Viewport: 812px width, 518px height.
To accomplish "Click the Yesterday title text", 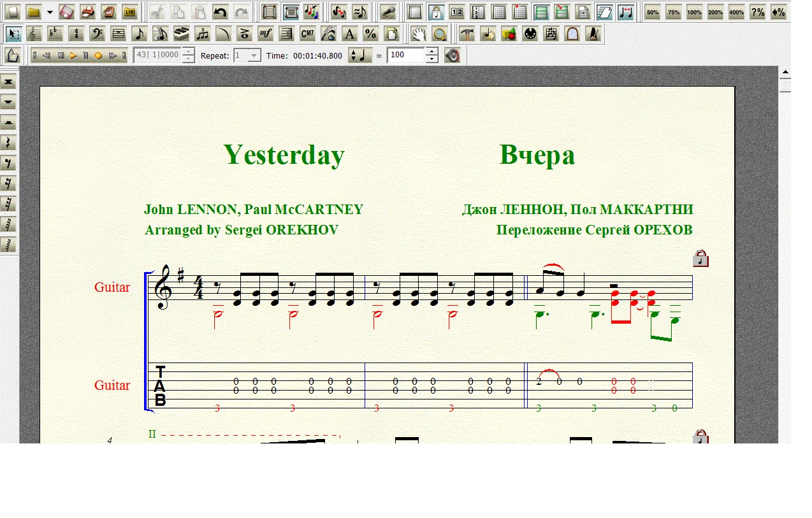I will pyautogui.click(x=284, y=155).
